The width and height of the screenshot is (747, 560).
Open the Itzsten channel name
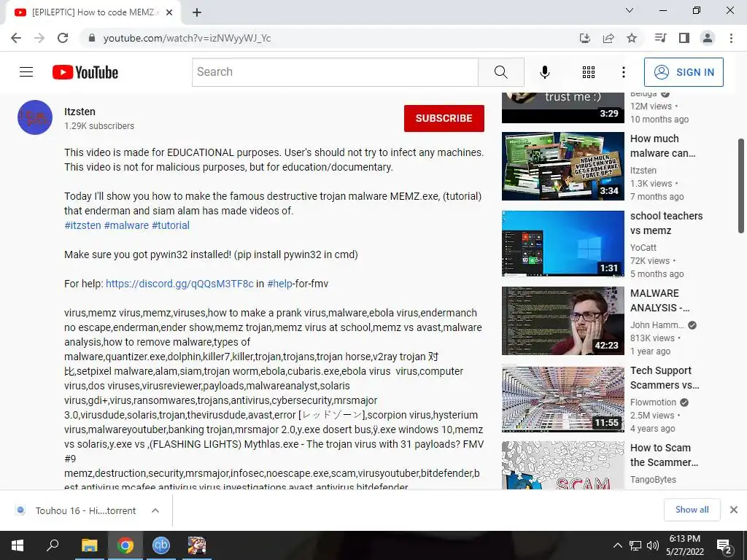pyautogui.click(x=80, y=112)
